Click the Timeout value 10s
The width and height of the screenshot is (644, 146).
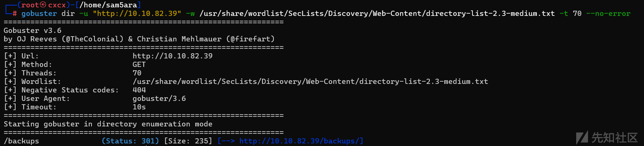pos(139,107)
